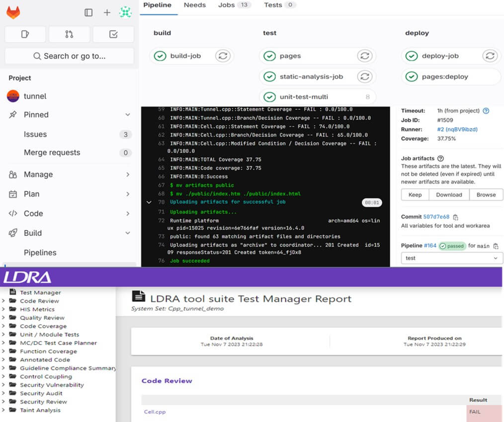
Task: Collapse the Uploading artifacts log section
Action: tap(149, 202)
